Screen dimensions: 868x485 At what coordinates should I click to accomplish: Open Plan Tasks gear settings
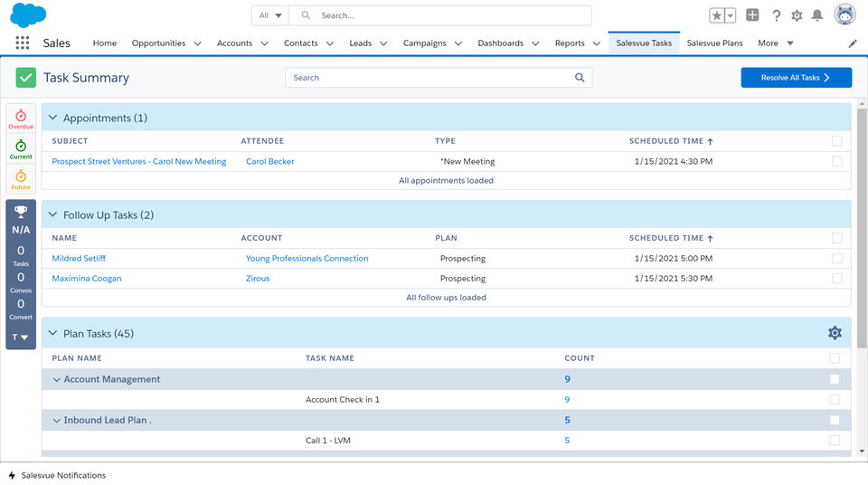coord(835,333)
